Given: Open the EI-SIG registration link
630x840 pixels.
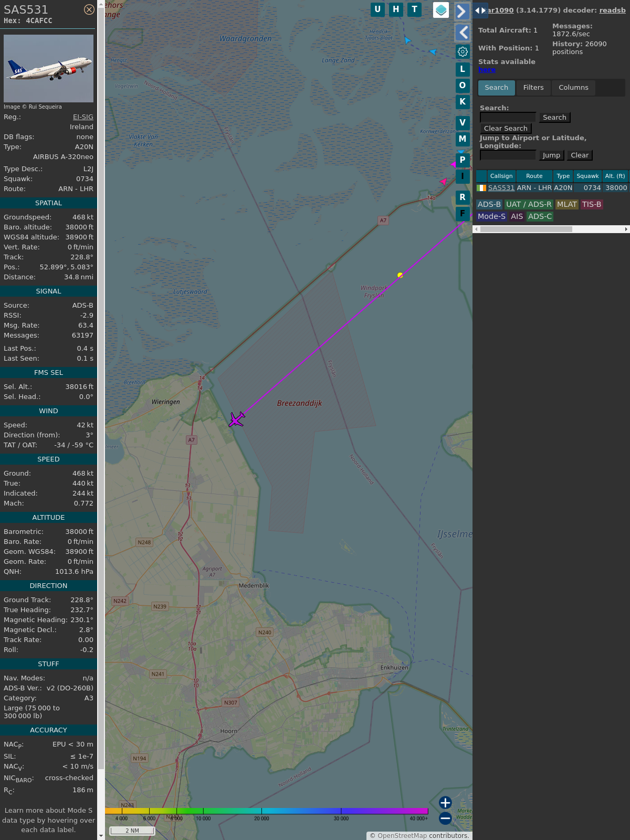Looking at the screenshot, I should 83,117.
